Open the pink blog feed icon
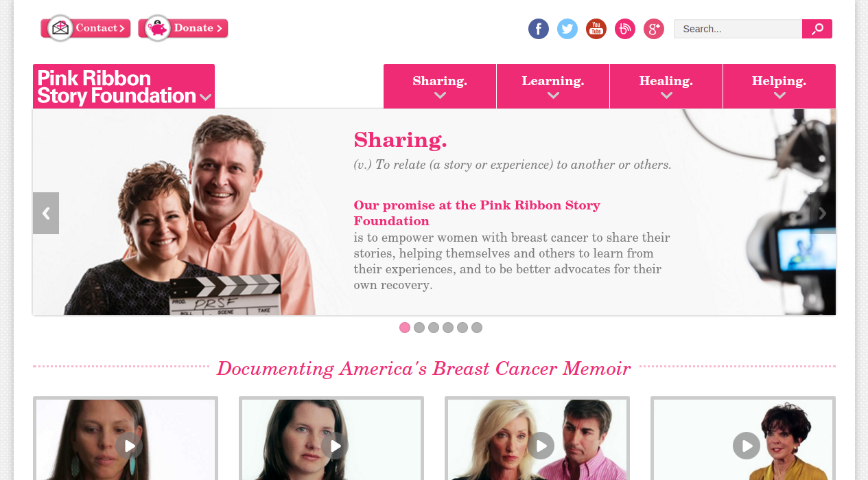 (624, 29)
